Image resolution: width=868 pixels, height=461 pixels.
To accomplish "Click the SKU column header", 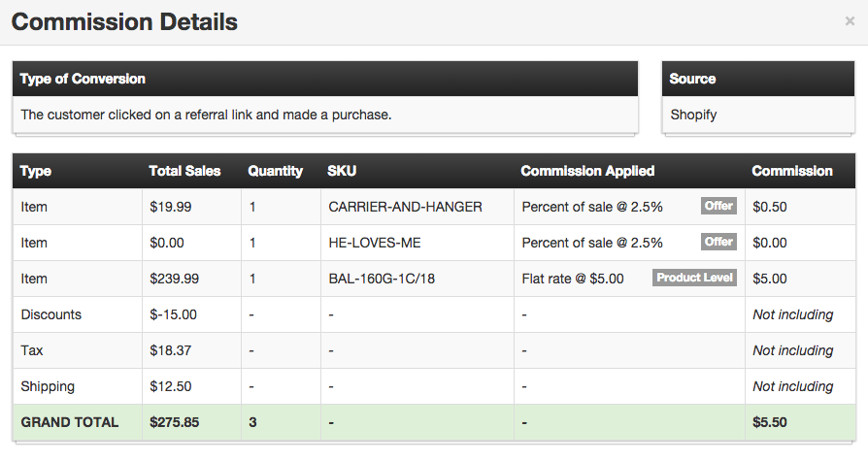I will coord(342,171).
